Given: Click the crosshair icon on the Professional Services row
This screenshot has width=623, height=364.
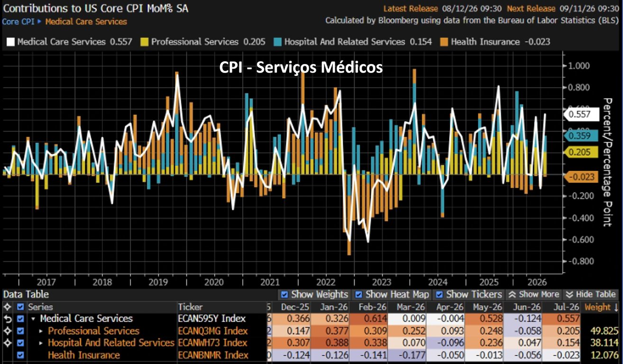Looking at the screenshot, I should click(x=7, y=331).
